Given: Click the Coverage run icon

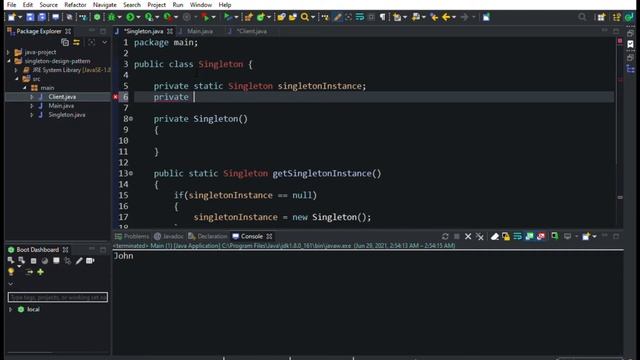Looking at the screenshot, I should click(x=149, y=17).
